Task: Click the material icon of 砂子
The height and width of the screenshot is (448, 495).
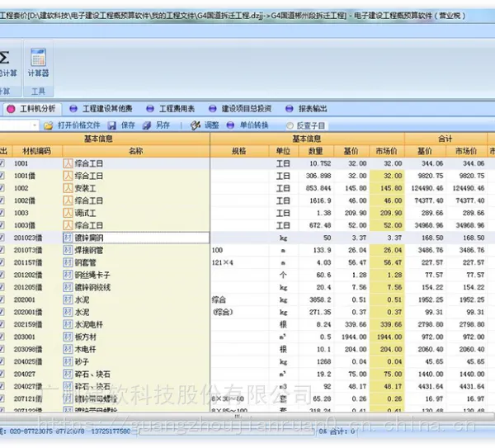Action: point(68,361)
